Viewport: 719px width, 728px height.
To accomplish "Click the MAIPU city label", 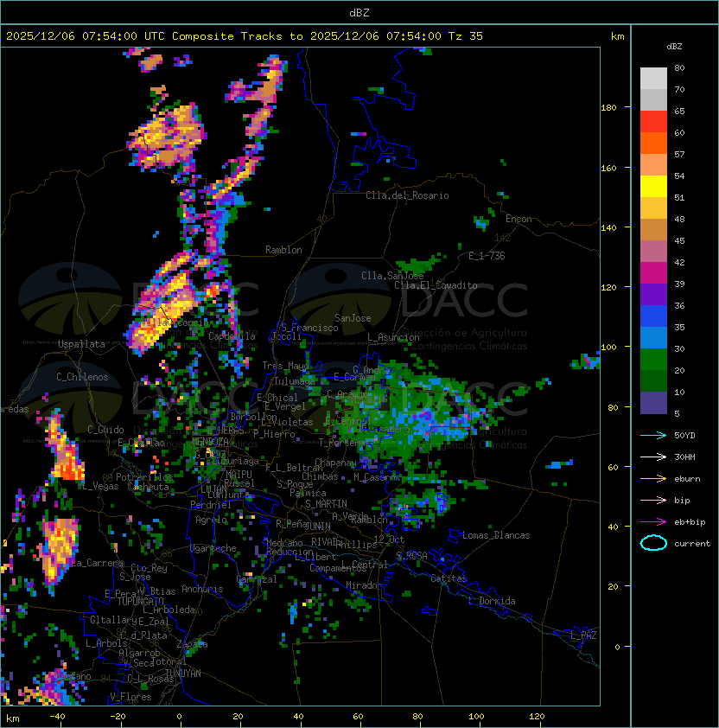I will coord(239,475).
